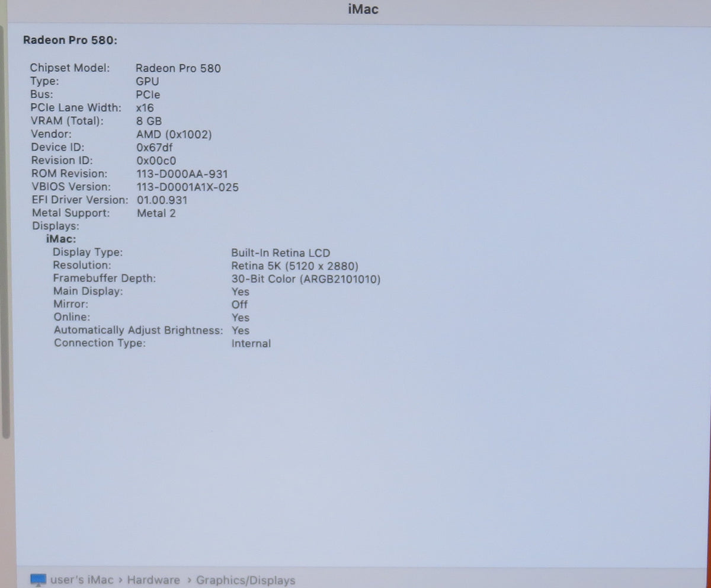Click the bold "iMac:" display subheading
This screenshot has width=711, height=588.
[x=61, y=239]
